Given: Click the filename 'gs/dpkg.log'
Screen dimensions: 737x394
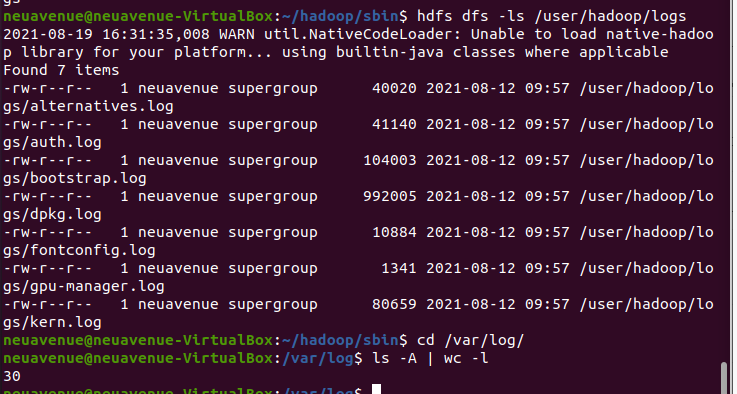Looking at the screenshot, I should tap(52, 214).
